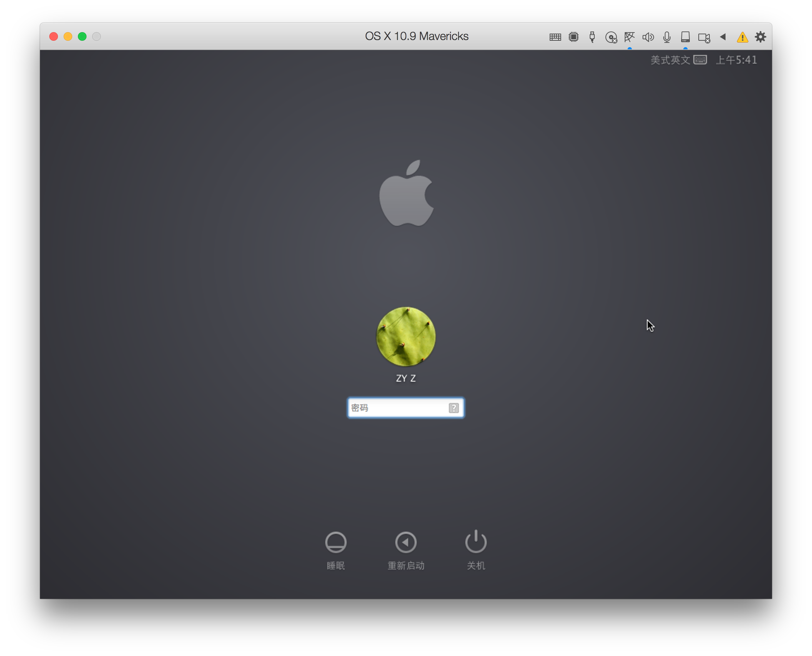The image size is (812, 656).
Task: Click the keyboard icon in the Parallels toolbar
Action: [555, 37]
